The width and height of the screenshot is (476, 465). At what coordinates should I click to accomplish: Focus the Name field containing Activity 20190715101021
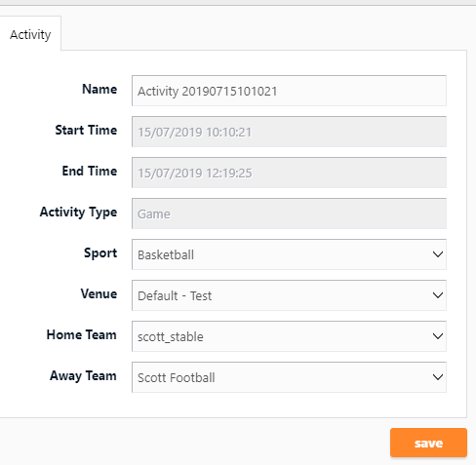pyautogui.click(x=289, y=91)
